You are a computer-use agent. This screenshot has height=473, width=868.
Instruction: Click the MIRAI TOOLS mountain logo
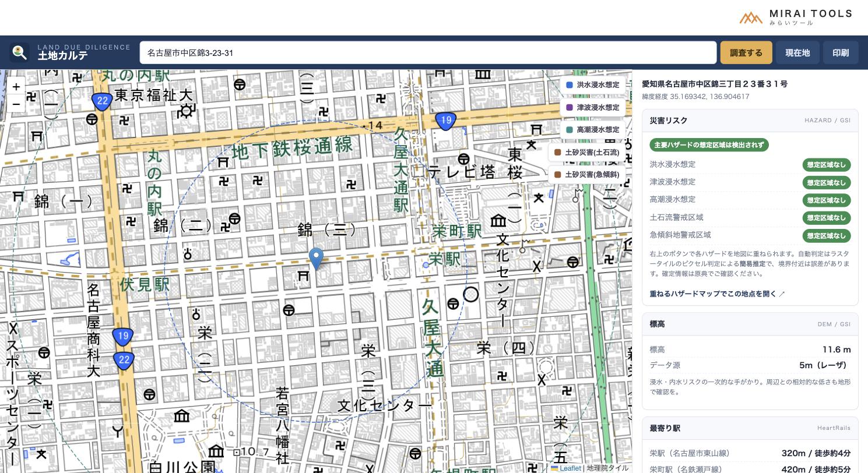pyautogui.click(x=751, y=17)
